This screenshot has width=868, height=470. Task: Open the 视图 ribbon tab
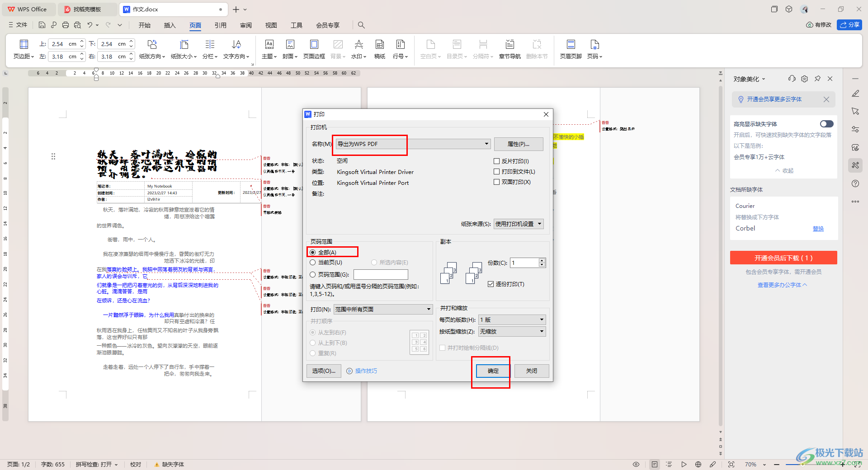271,25
